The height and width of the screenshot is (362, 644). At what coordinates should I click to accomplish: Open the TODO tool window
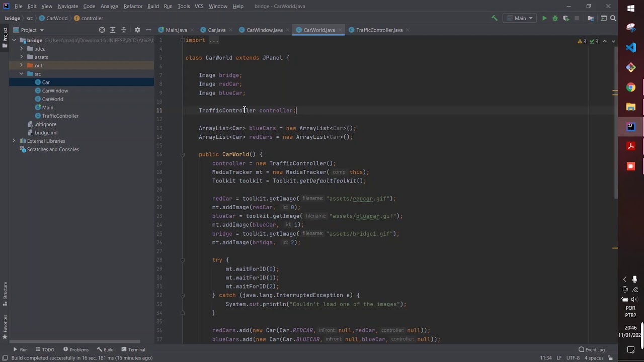pyautogui.click(x=44, y=349)
